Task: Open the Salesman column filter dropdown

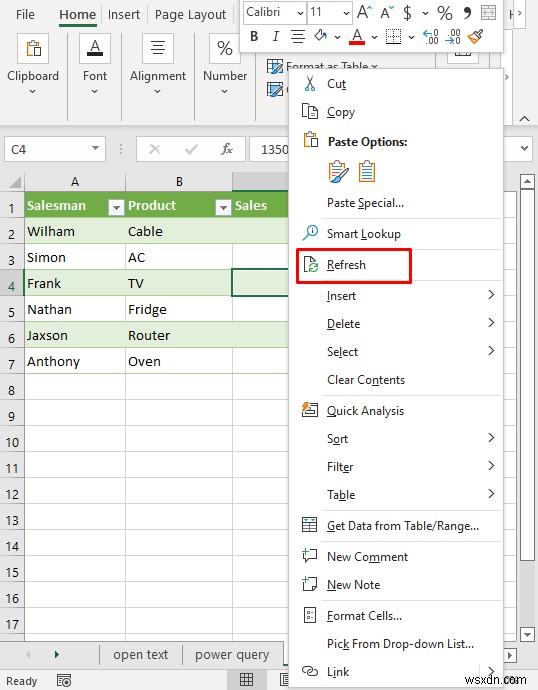Action: (x=116, y=207)
